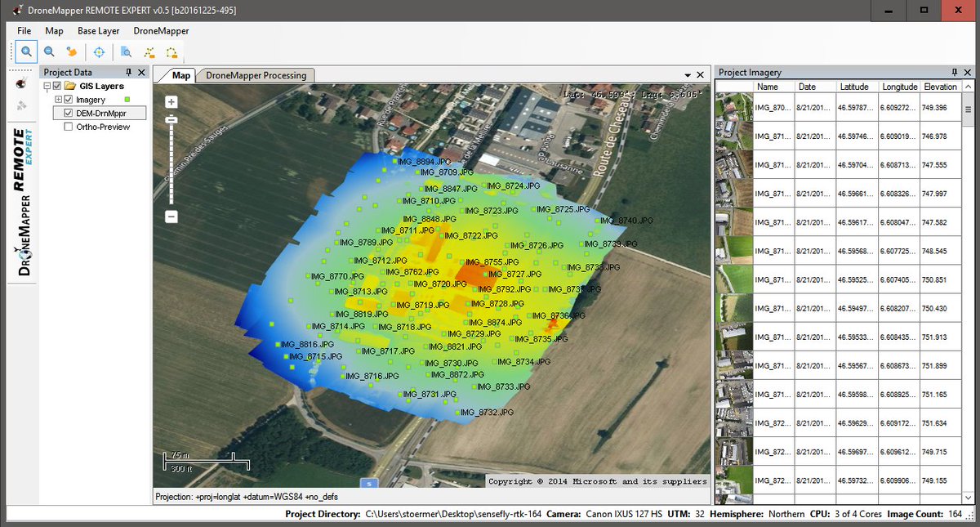The width and height of the screenshot is (980, 527).
Task: Expand the Imagery tree node
Action: point(57,99)
